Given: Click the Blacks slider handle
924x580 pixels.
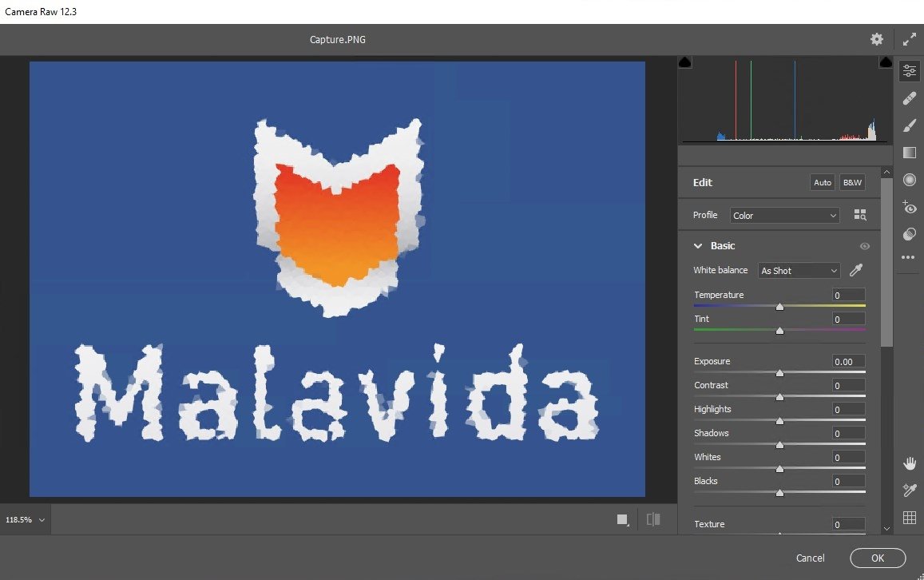Looking at the screenshot, I should click(779, 493).
